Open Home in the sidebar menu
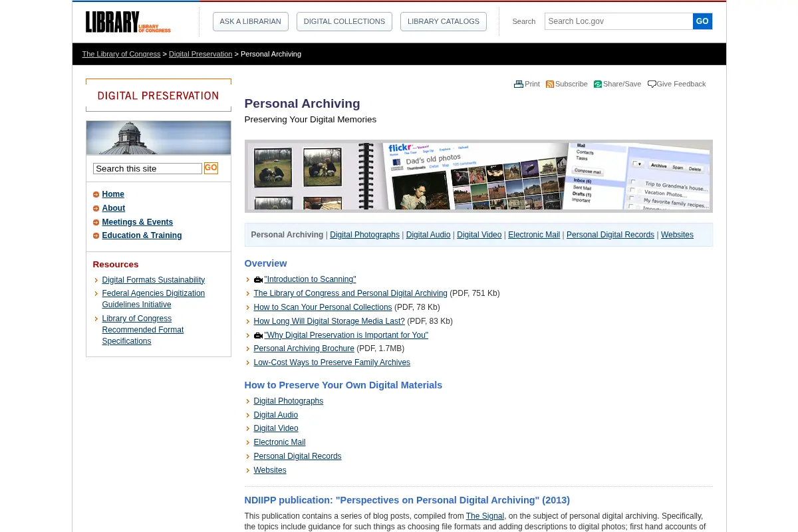The image size is (798, 532). pyautogui.click(x=113, y=194)
